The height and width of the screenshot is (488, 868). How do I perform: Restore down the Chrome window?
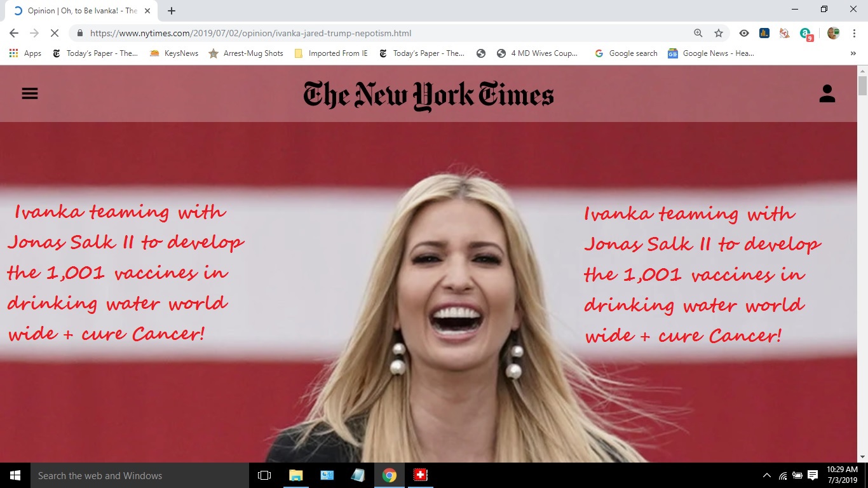tap(824, 9)
